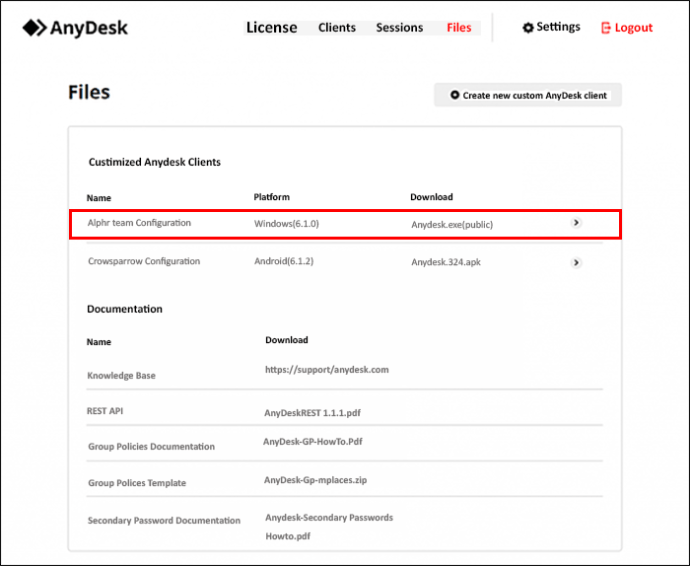690x566 pixels.
Task: Expand Crowsparrow Configuration row arrow
Action: [x=576, y=263]
